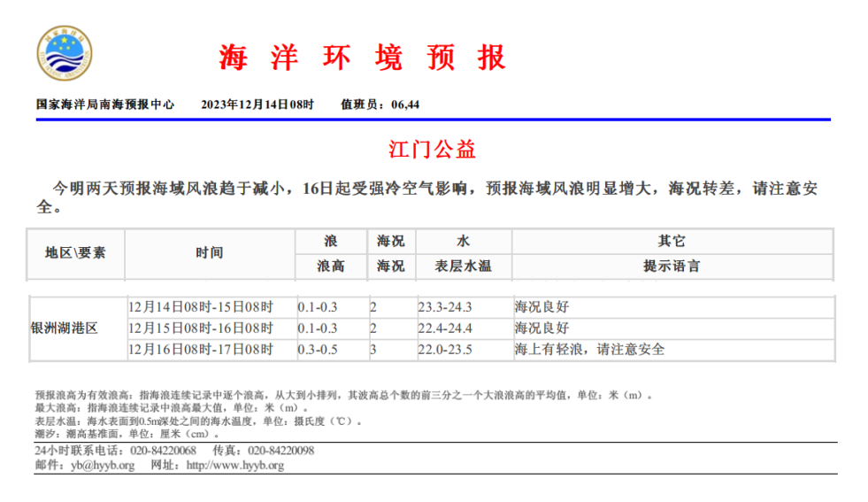The height and width of the screenshot is (502, 868).
Task: Select the 浪高 column sub-header
Action: [x=331, y=266]
